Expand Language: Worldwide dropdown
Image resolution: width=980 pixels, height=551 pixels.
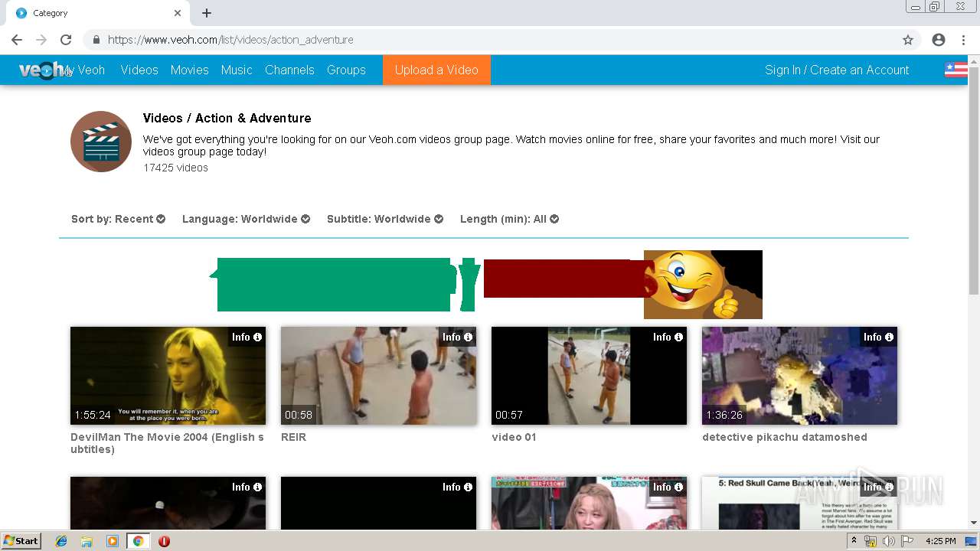tap(246, 219)
